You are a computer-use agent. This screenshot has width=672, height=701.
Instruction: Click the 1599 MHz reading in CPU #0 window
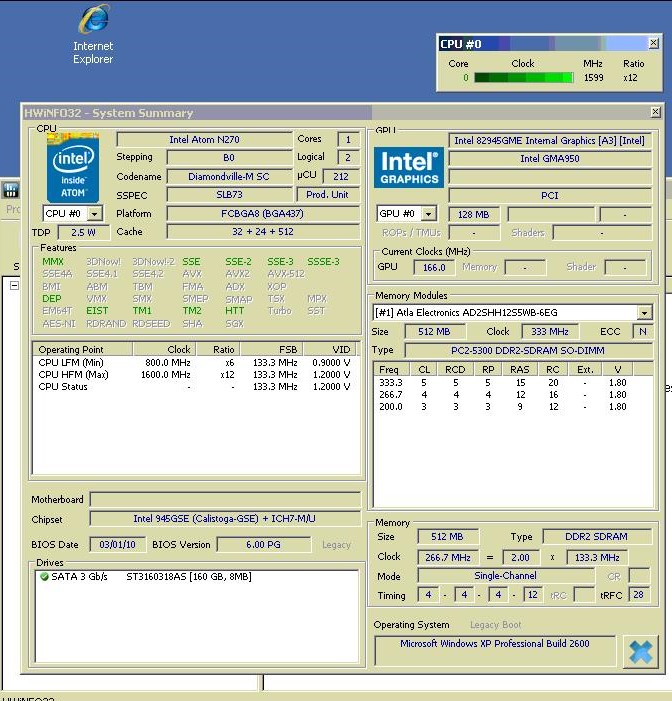click(x=593, y=77)
